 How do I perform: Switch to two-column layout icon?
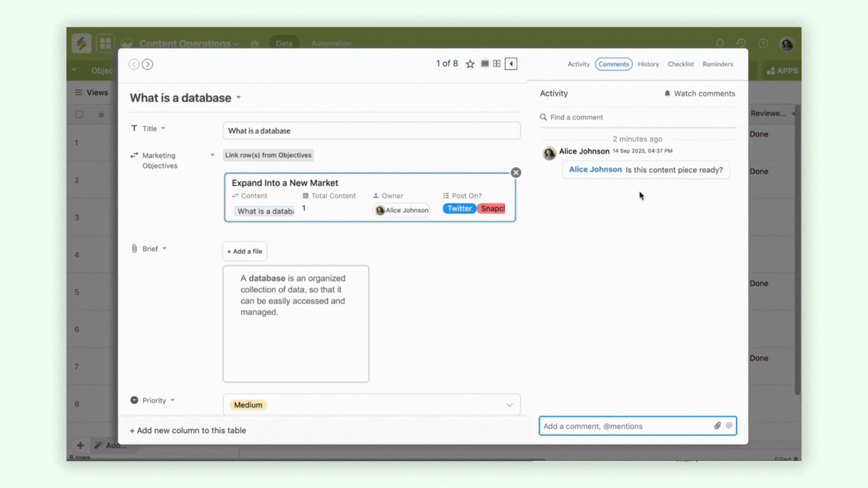point(497,64)
